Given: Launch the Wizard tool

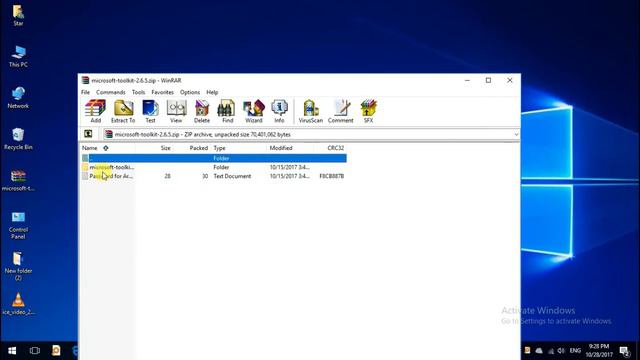Looking at the screenshot, I should (x=253, y=111).
